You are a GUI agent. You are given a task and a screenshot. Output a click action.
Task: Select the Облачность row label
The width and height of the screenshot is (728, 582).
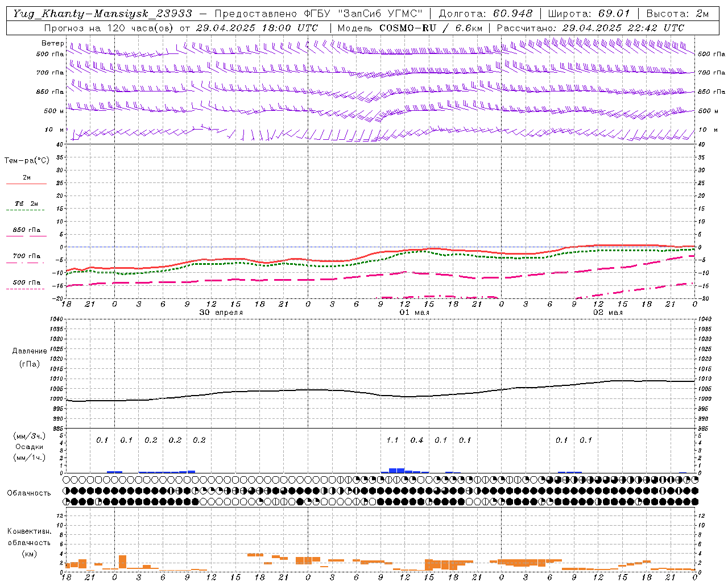pyautogui.click(x=29, y=493)
